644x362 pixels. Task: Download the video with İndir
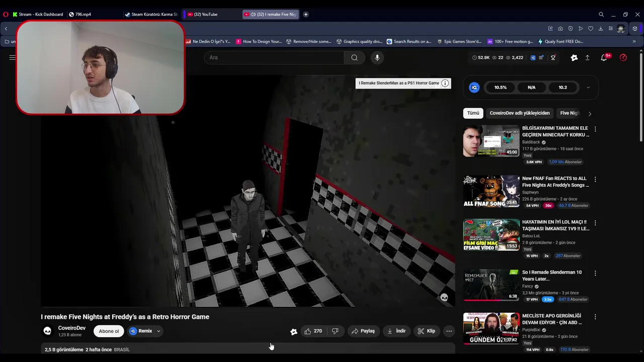pyautogui.click(x=396, y=331)
